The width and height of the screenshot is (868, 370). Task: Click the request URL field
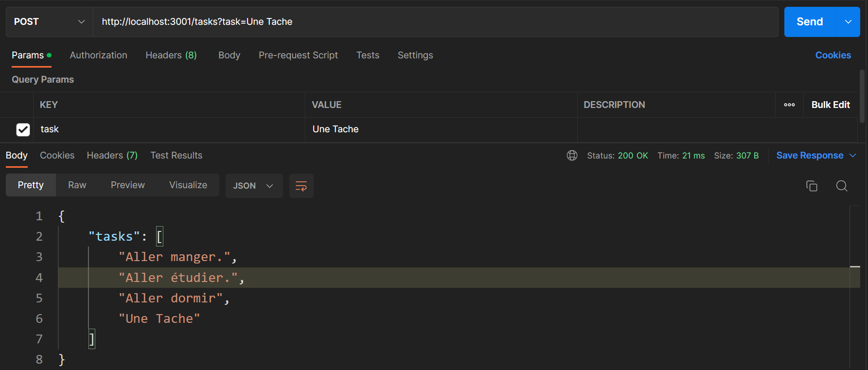(x=435, y=22)
